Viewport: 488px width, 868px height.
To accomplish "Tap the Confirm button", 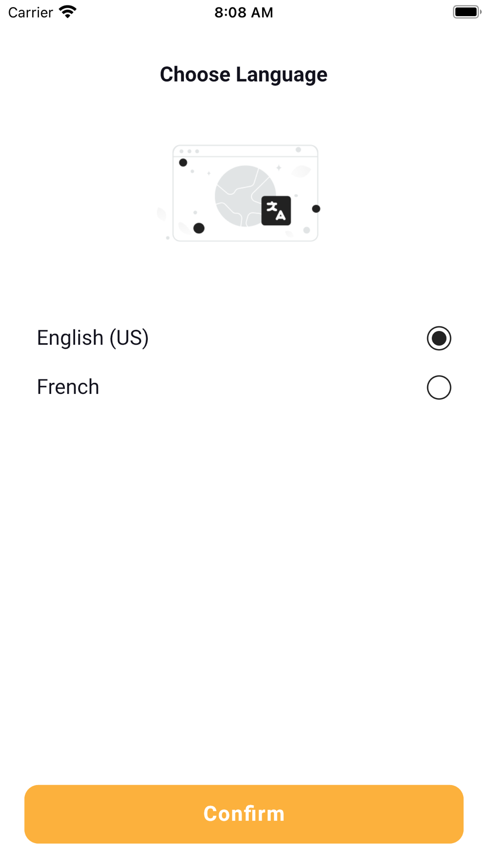I will (244, 814).
